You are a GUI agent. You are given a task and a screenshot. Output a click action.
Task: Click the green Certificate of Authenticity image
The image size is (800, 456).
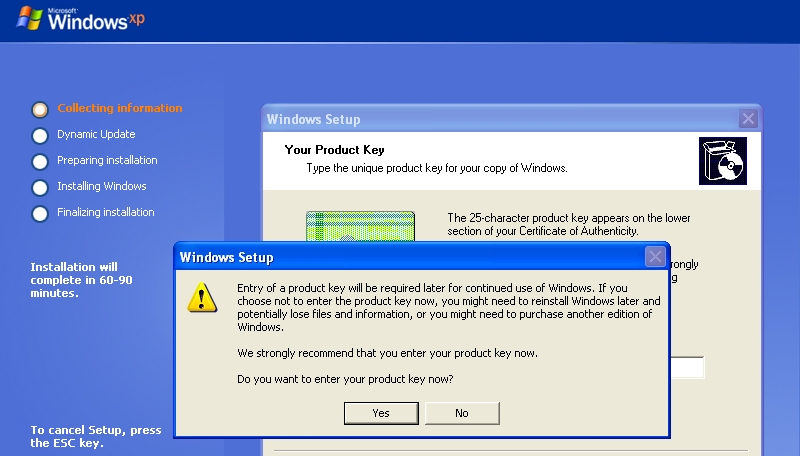coord(360,226)
